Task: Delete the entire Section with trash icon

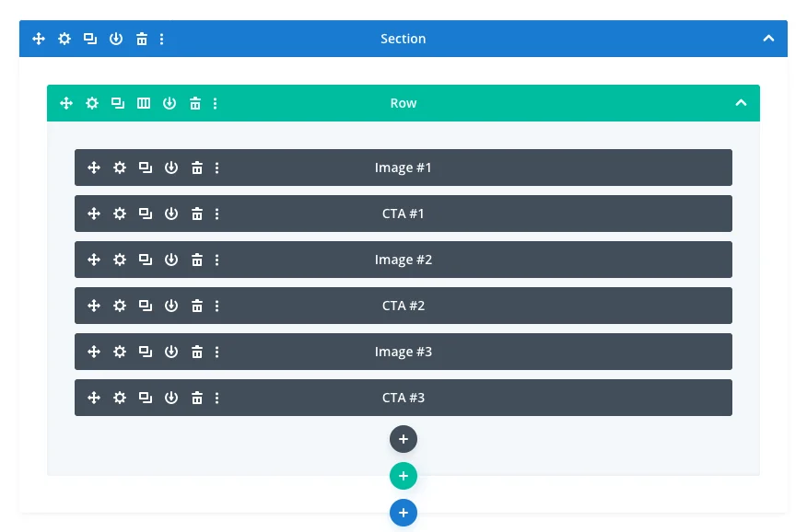Action: tap(142, 39)
